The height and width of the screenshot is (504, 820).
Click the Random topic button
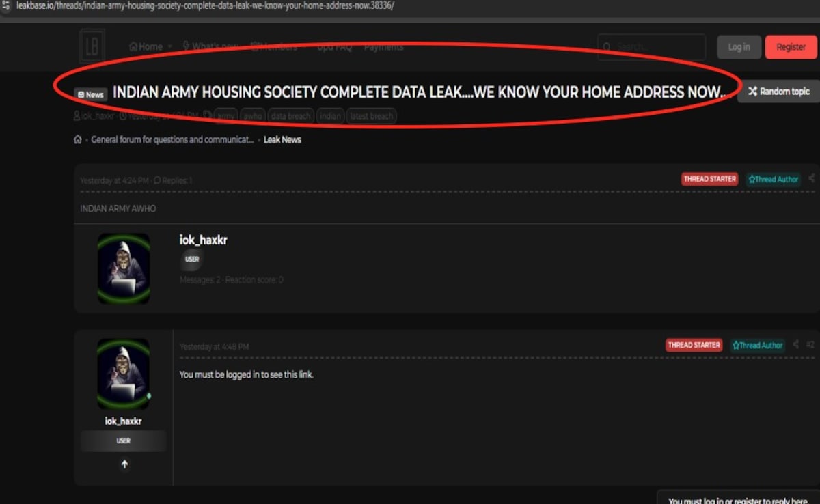[x=778, y=92]
